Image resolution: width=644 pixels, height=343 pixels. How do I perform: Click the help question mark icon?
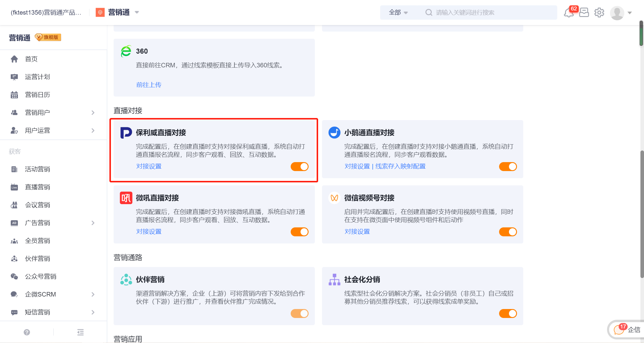[27, 332]
